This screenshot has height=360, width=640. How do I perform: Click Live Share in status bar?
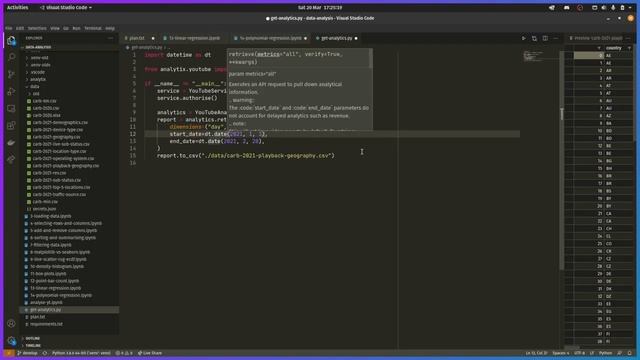tap(150, 353)
